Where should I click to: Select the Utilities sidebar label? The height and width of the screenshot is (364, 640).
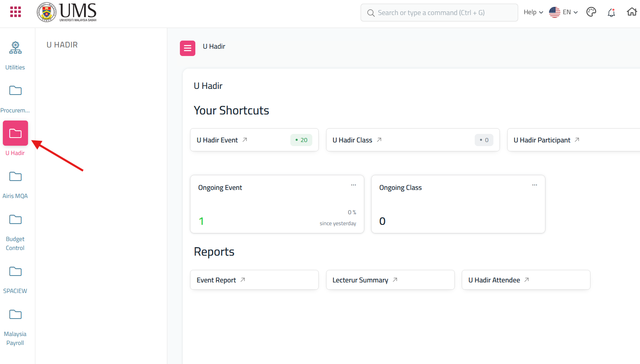pyautogui.click(x=15, y=67)
